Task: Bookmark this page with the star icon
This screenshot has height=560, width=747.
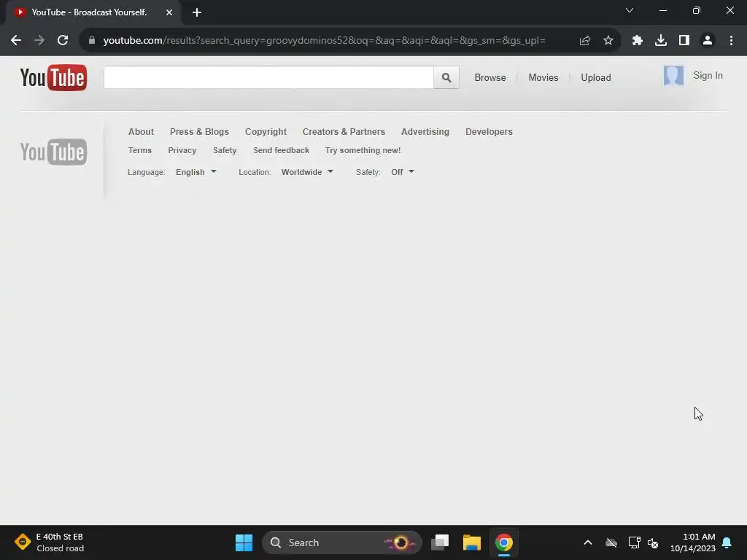Action: coord(608,41)
